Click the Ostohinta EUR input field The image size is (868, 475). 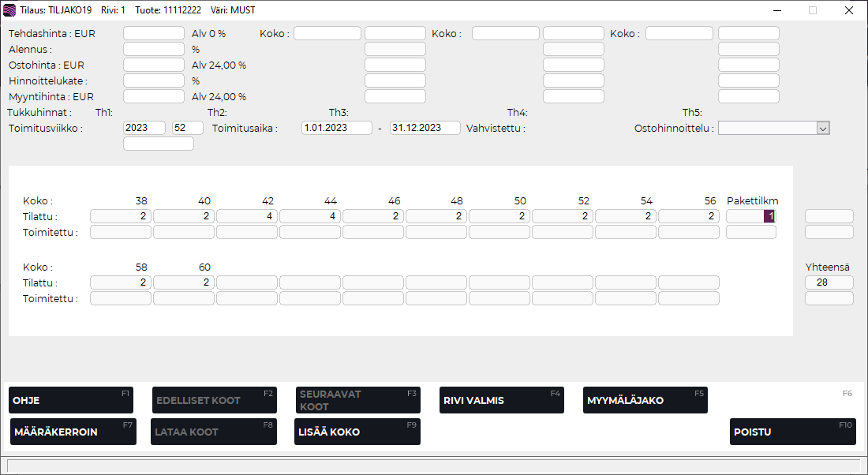154,65
